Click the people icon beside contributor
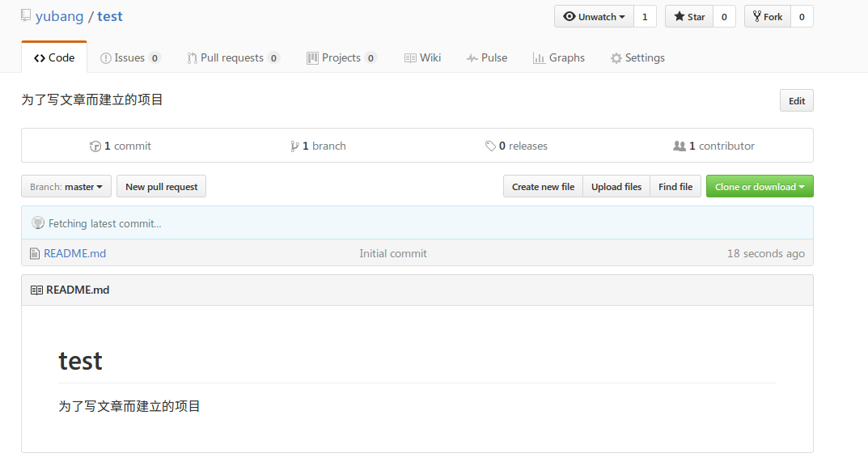This screenshot has width=868, height=466. (680, 146)
